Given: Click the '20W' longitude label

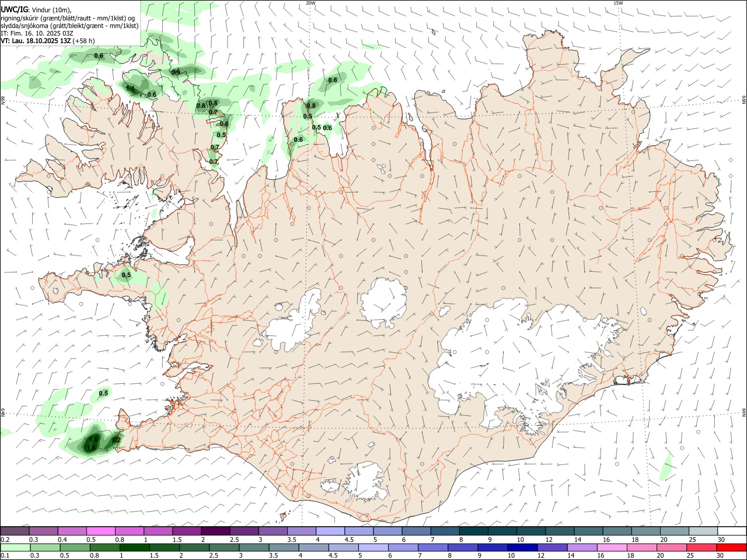Looking at the screenshot, I should pyautogui.click(x=310, y=3).
